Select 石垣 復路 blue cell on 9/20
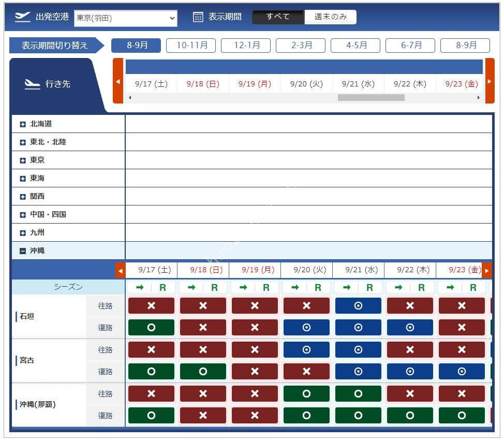 tap(306, 327)
